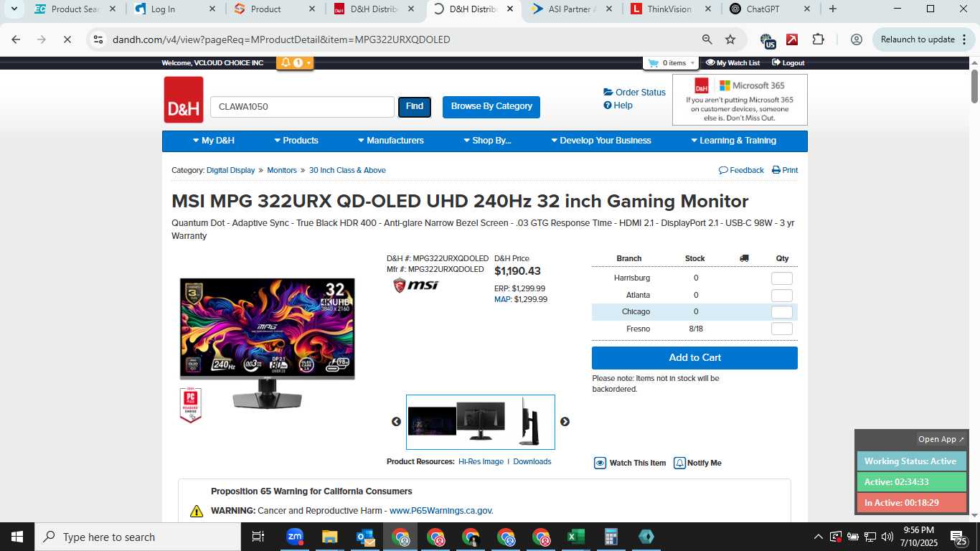Open www.P65Warnings.ca.gov link

[x=440, y=511]
